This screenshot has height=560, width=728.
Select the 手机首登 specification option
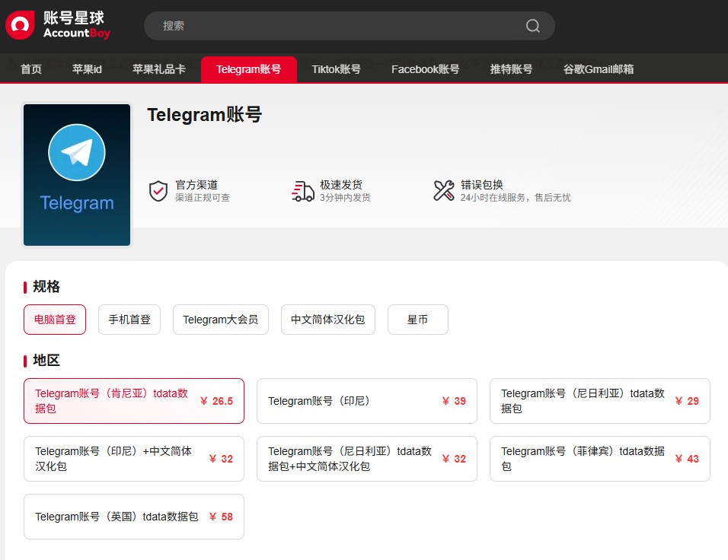[x=129, y=320]
